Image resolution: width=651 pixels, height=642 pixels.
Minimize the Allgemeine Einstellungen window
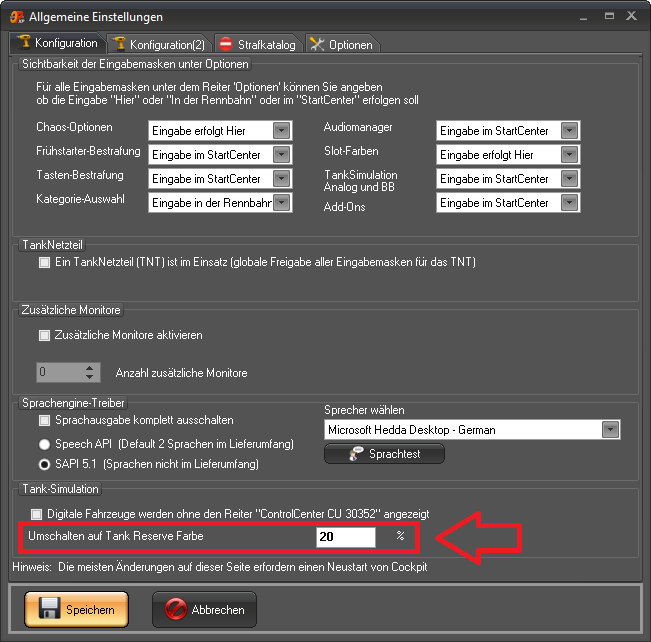click(x=583, y=17)
